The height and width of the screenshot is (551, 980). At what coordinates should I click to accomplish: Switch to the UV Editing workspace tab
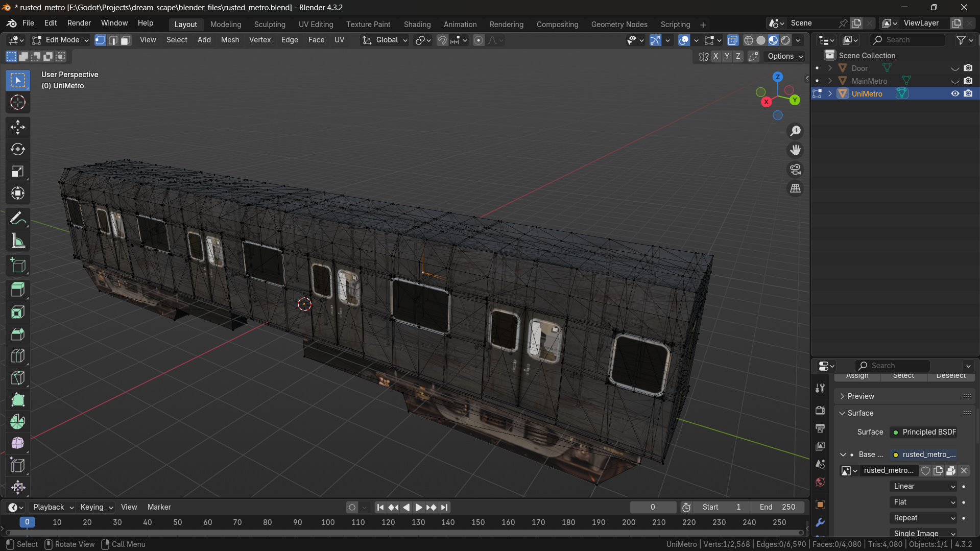(316, 24)
